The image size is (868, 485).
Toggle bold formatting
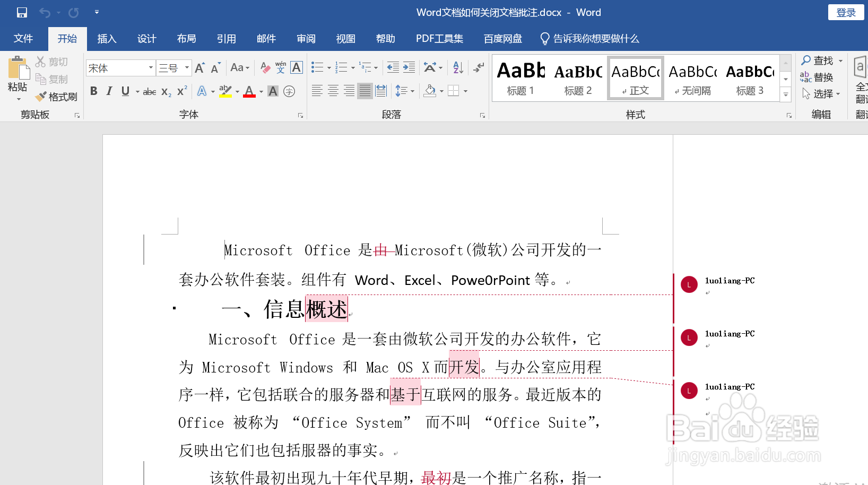[x=94, y=91]
